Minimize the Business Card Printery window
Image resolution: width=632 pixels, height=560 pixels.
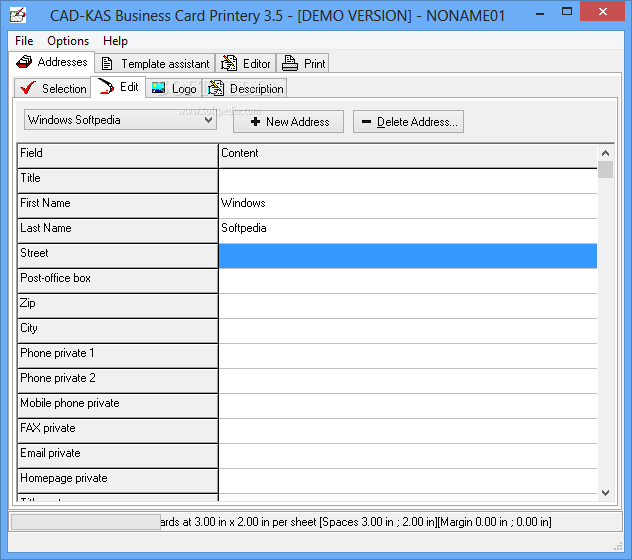coord(540,13)
